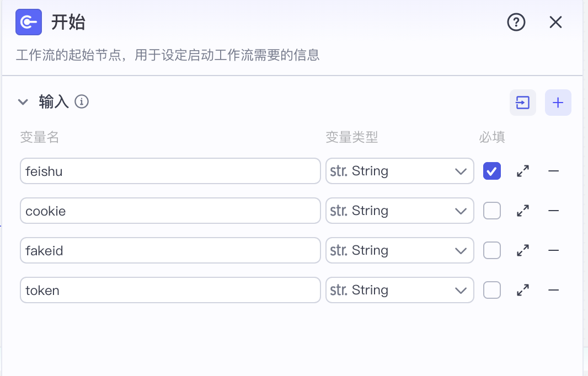Screen dimensions: 588x376
Task: Expand the cookie variable row editor
Action: point(523,211)
